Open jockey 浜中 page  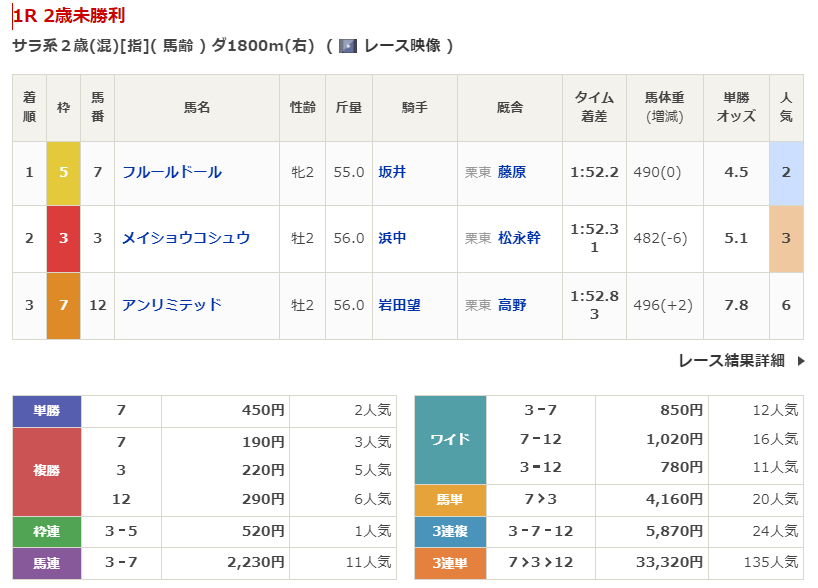click(x=392, y=238)
